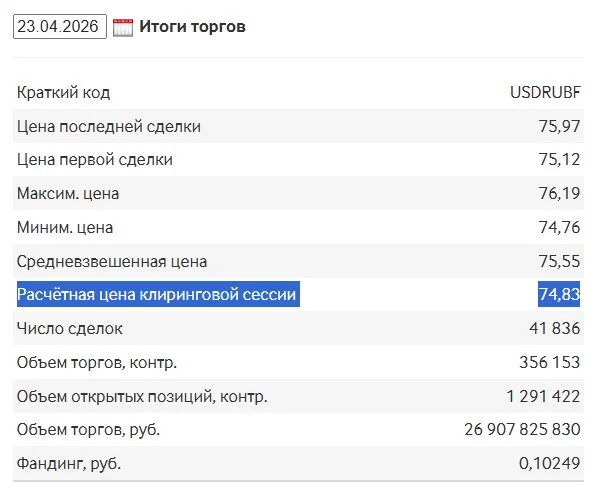The image size is (599, 489).
Task: Click the Цена первой сделки label
Action: [x=95, y=160]
